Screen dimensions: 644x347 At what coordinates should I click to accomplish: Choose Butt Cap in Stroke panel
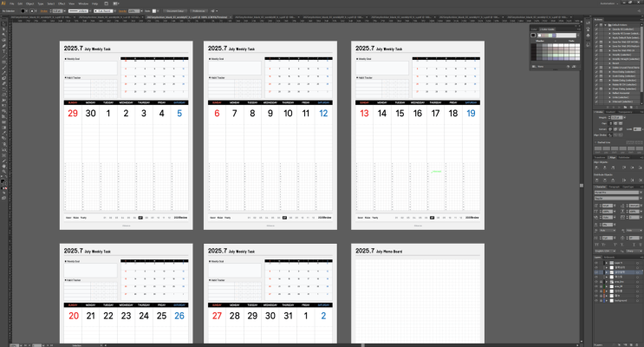(x=611, y=123)
